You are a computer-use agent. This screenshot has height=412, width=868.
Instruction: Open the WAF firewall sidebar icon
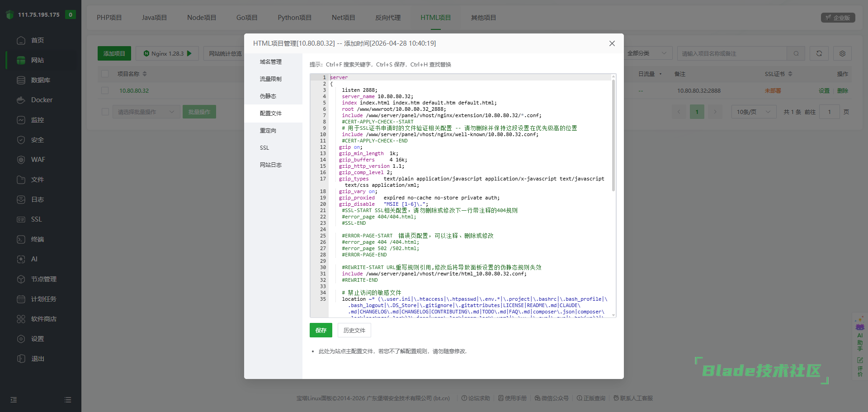click(21, 160)
